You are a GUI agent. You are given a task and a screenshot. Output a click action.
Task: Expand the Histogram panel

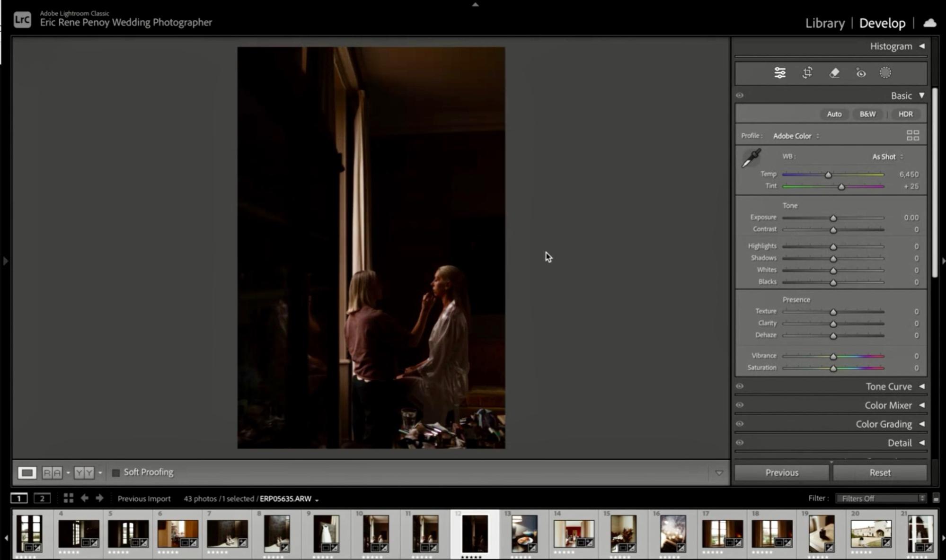tap(896, 46)
